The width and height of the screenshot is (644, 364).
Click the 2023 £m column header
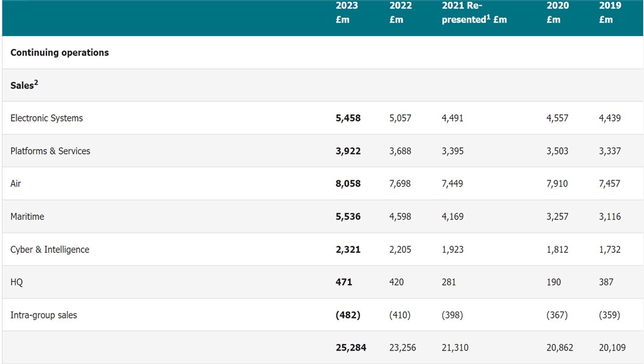pyautogui.click(x=347, y=12)
